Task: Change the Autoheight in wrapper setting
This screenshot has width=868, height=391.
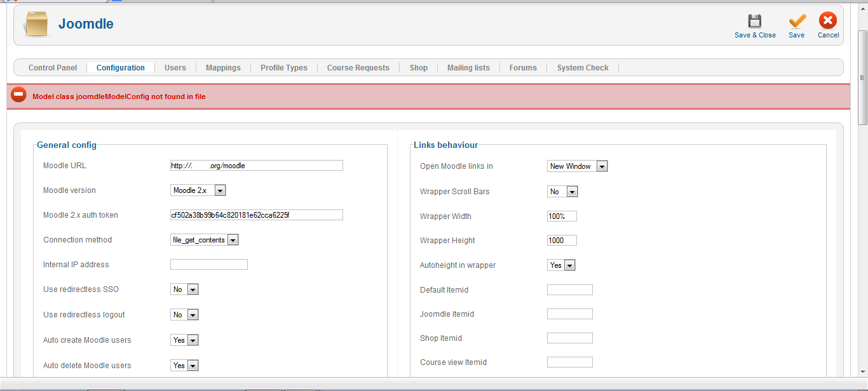Action: pyautogui.click(x=561, y=265)
